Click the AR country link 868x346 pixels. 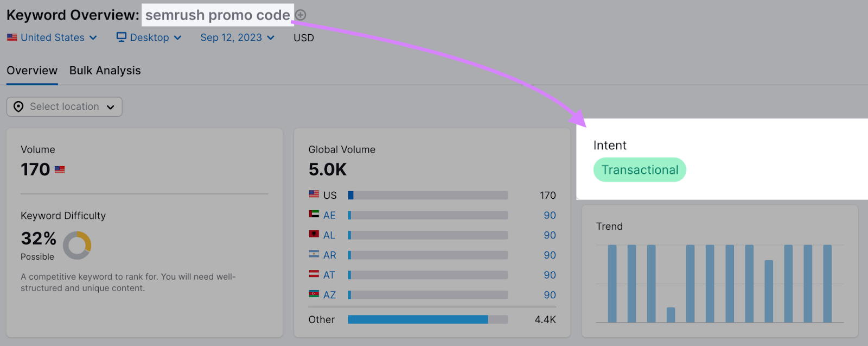(330, 255)
